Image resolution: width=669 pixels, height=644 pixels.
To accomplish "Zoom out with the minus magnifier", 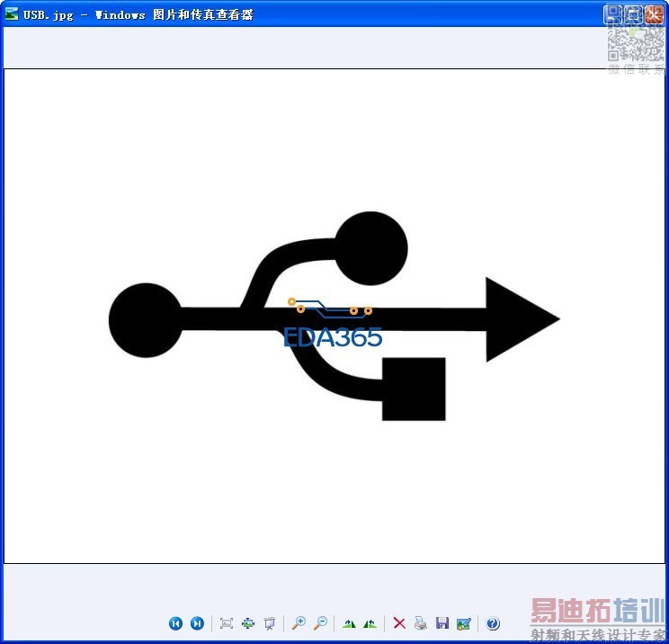I will tap(320, 623).
